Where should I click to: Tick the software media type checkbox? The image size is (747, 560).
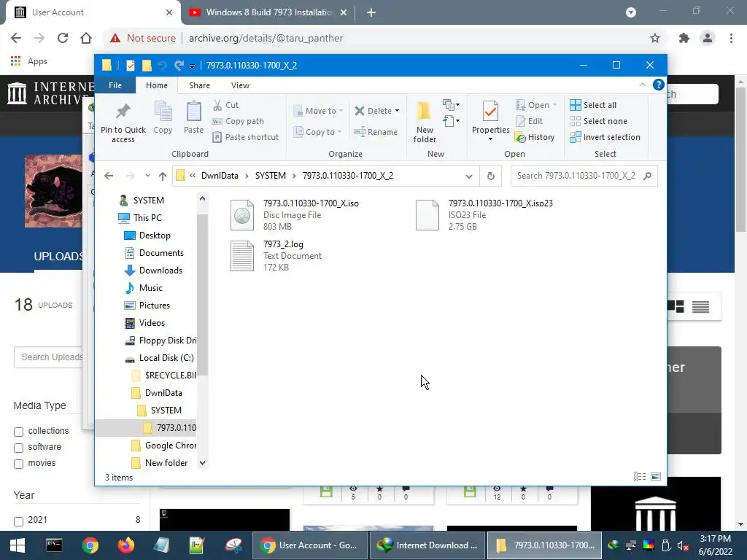pyautogui.click(x=18, y=448)
